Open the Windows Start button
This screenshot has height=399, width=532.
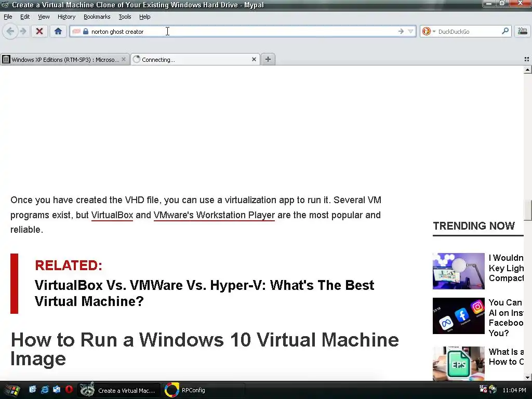[11, 390]
